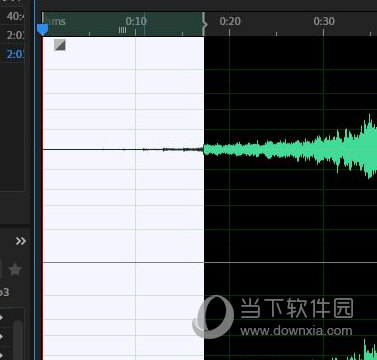Click the 0:20 mark on the time ruler
This screenshot has height=360, width=377.
(230, 21)
